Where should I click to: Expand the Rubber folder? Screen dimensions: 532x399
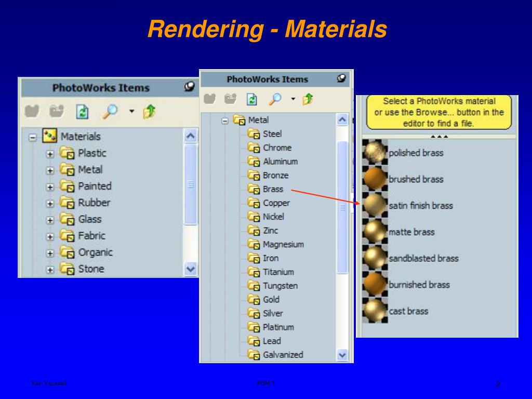click(50, 204)
